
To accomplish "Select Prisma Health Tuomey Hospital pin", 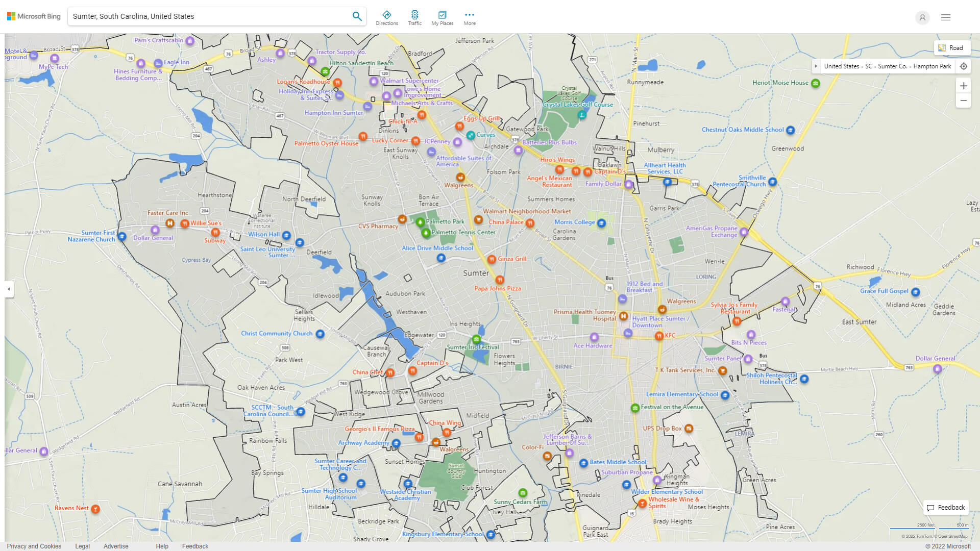I will coord(623,316).
